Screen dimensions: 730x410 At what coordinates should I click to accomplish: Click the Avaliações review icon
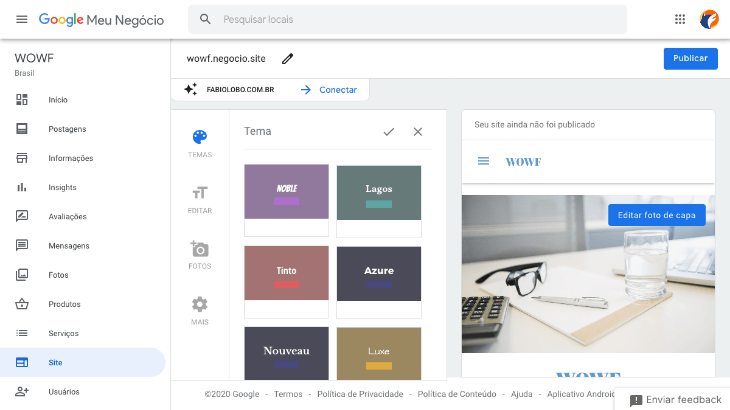point(22,216)
